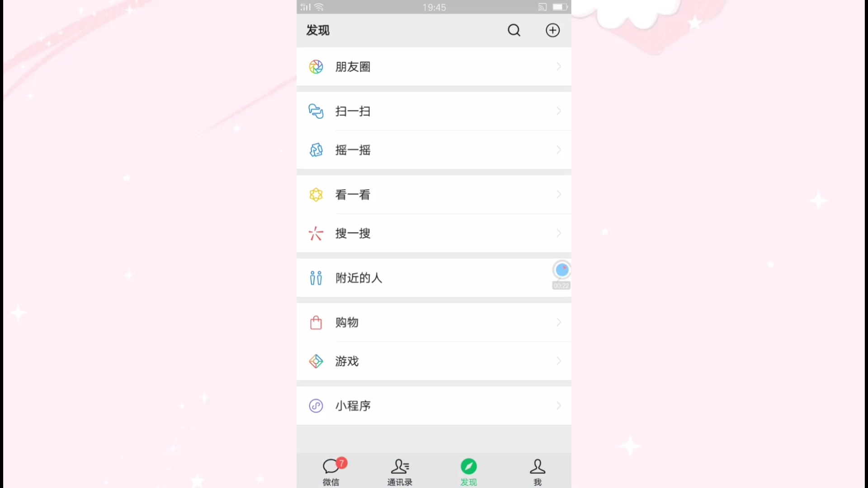Open 看一看 content discovery

[434, 194]
